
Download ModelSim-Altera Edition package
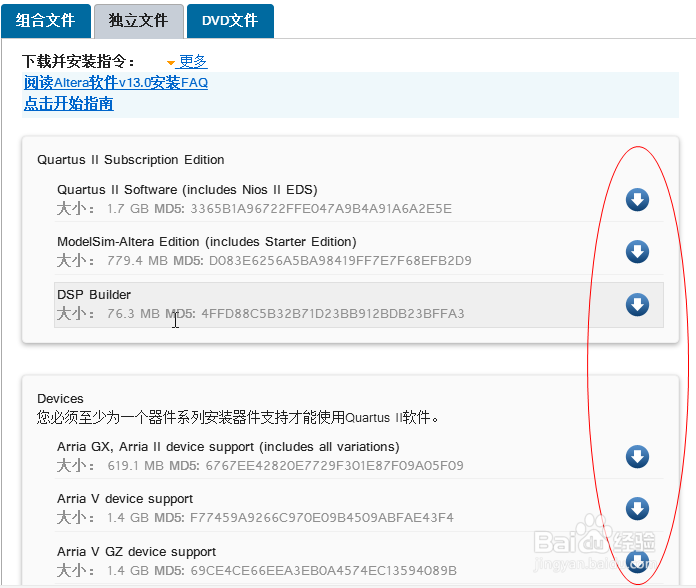(x=637, y=252)
